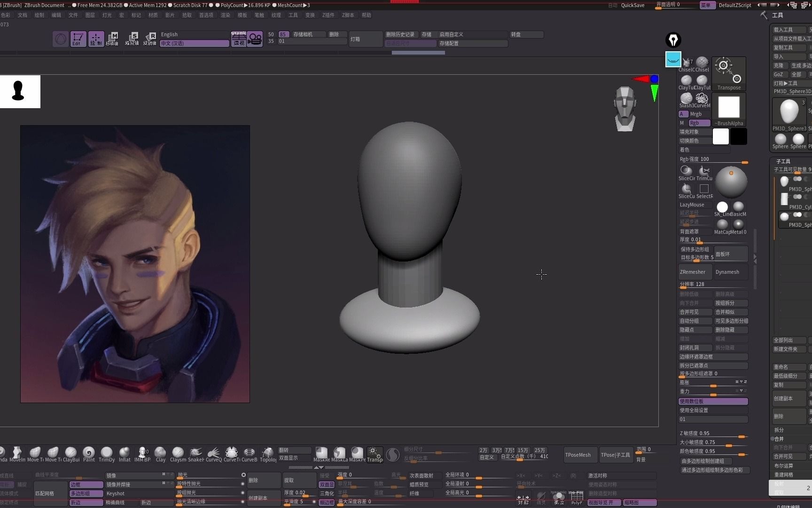Choose the IMM BP brush
Image resolution: width=812 pixels, height=508 pixels.
142,454
